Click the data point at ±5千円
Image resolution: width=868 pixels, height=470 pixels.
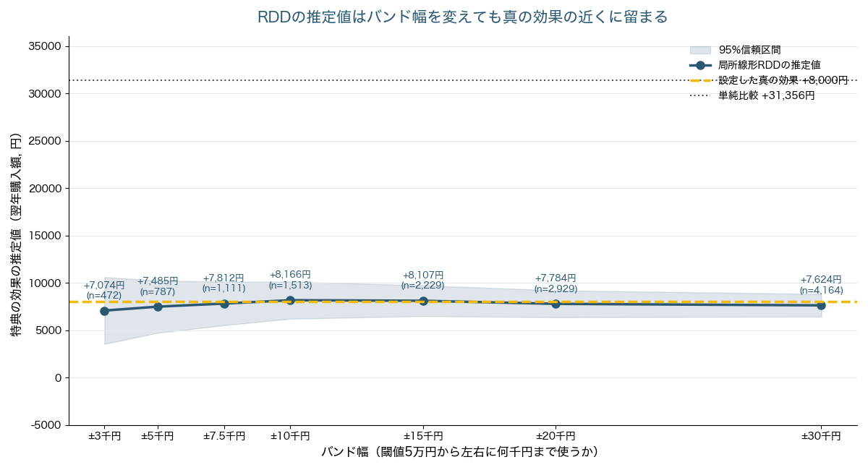[x=158, y=307]
